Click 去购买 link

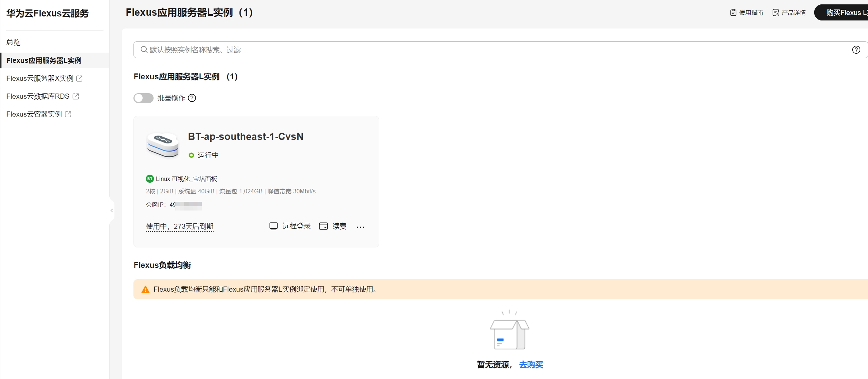[531, 365]
